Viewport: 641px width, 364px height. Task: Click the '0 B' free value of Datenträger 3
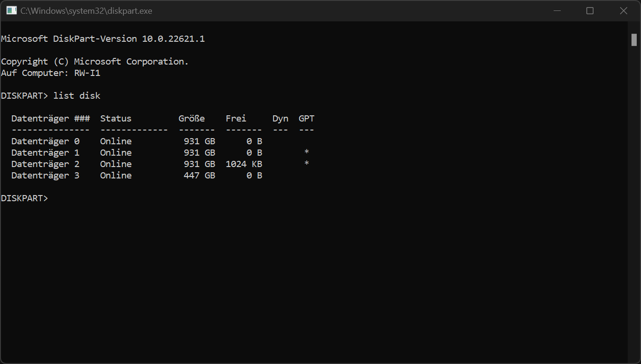(x=255, y=176)
